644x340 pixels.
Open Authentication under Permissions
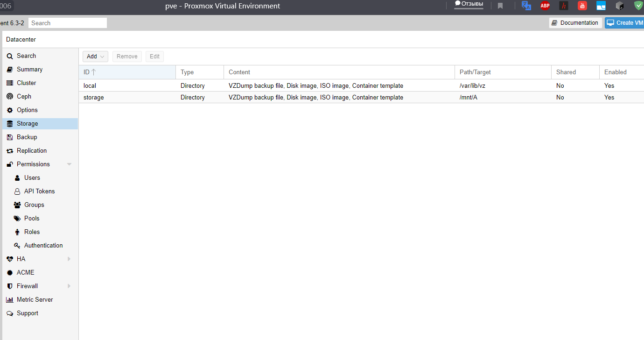pos(43,246)
